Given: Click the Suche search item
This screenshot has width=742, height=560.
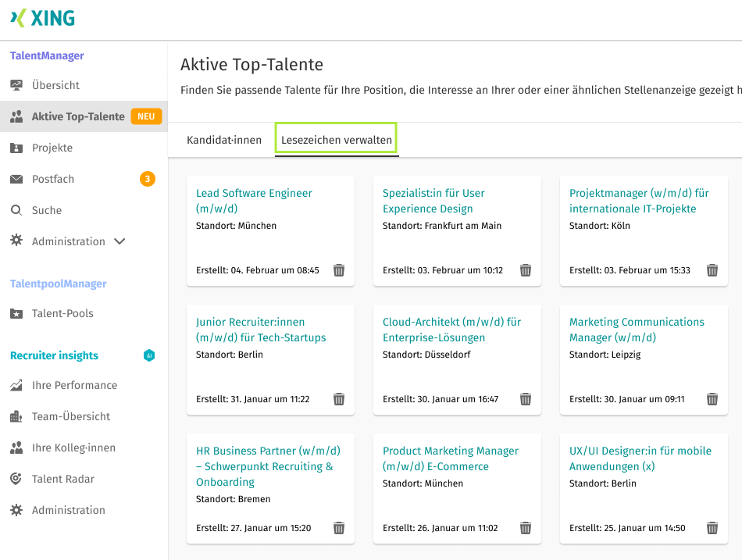Looking at the screenshot, I should point(46,210).
